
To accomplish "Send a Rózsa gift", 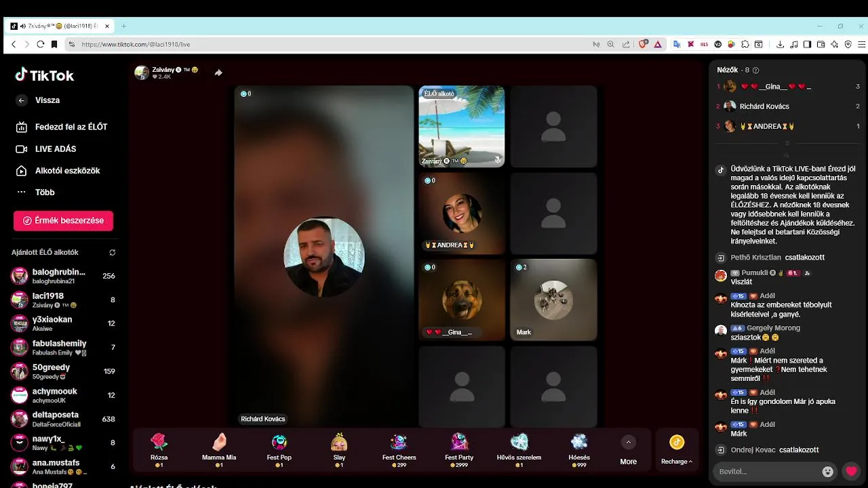I will tap(159, 450).
